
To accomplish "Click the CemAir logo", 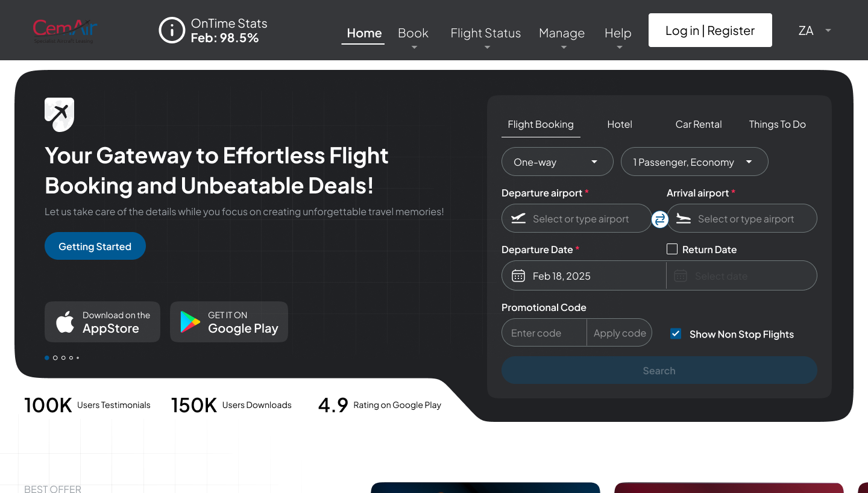I will 65,30.
